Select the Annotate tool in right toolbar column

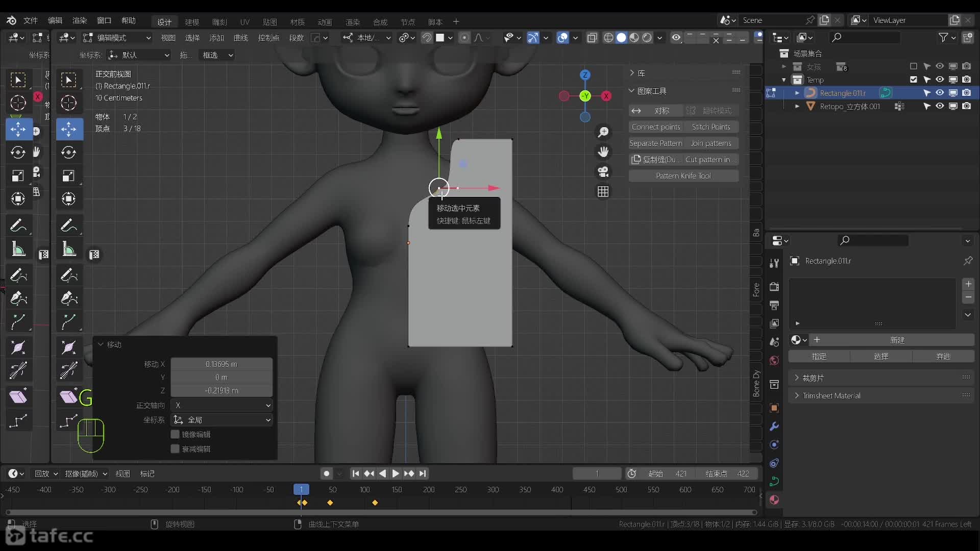pos(69,225)
